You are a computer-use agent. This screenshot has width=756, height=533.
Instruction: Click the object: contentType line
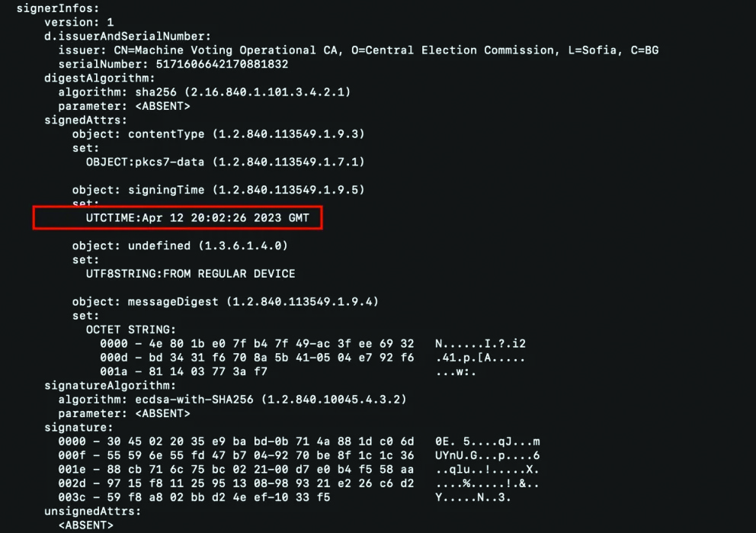[x=219, y=133]
